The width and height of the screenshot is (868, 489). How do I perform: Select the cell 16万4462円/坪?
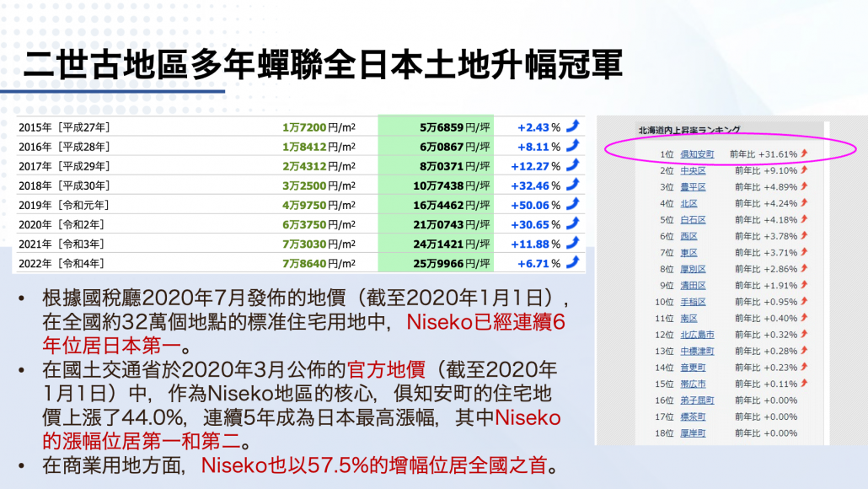[x=451, y=205]
